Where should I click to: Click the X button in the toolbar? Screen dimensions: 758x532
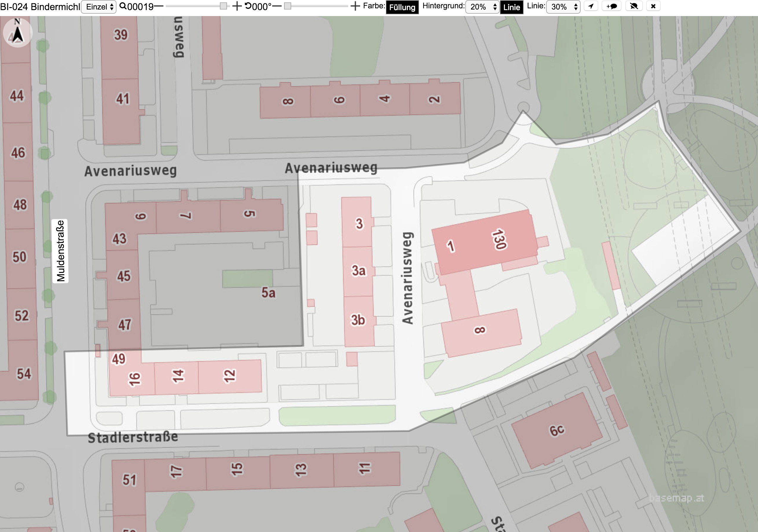pyautogui.click(x=653, y=6)
